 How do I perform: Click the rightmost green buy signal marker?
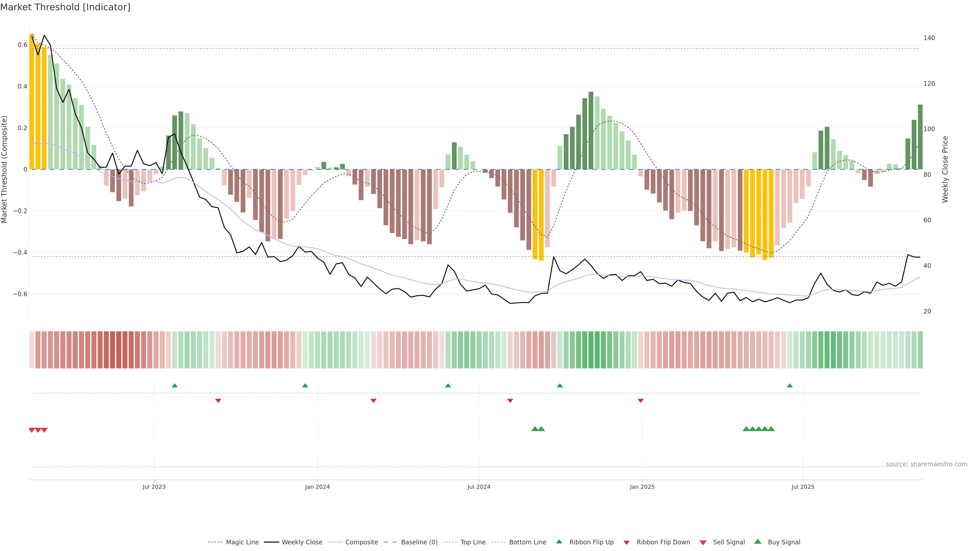[x=771, y=429]
